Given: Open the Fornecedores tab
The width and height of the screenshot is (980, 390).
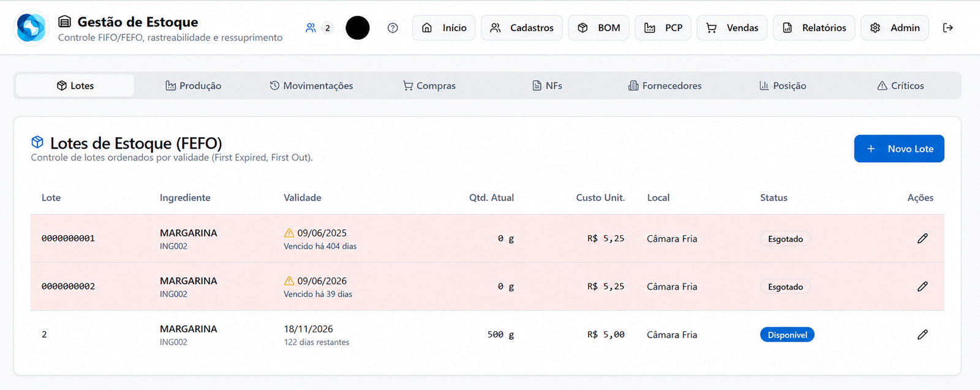Looking at the screenshot, I should tap(665, 86).
